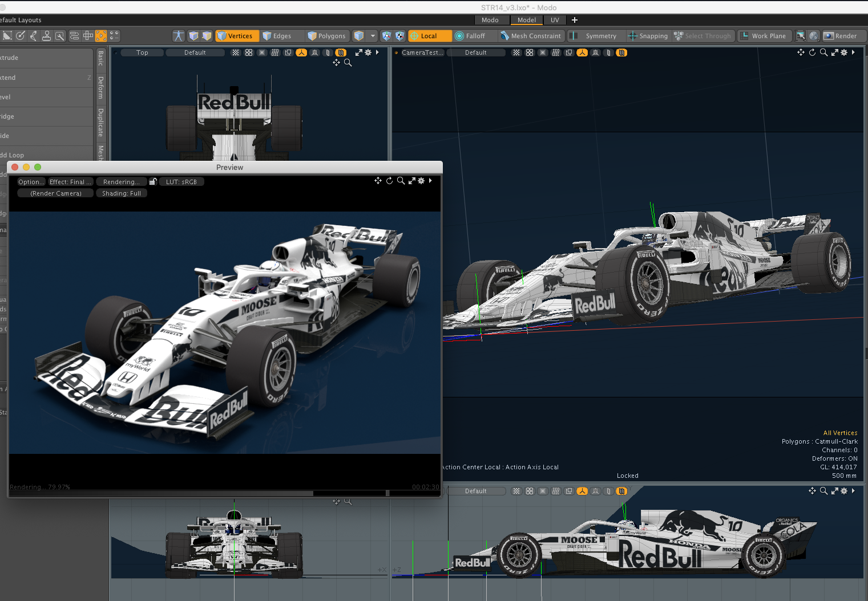Toggle Mesh Constraint
The image size is (868, 601).
[531, 36]
